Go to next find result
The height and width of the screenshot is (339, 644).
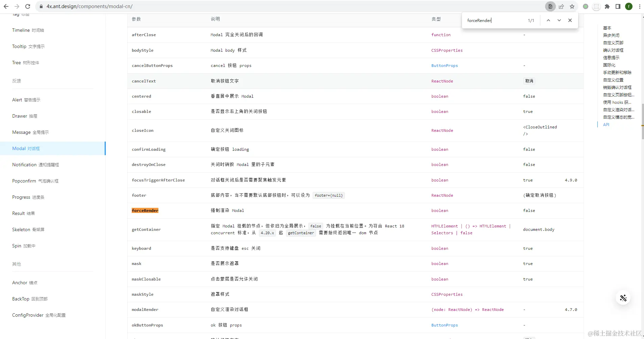pyautogui.click(x=559, y=20)
